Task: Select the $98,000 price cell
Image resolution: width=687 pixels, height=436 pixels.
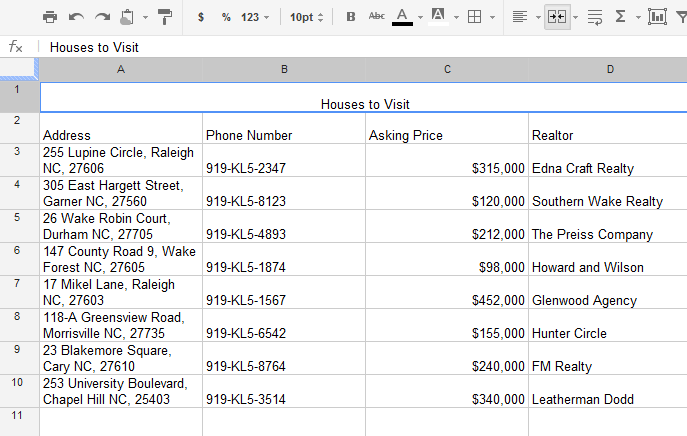Action: (x=447, y=259)
